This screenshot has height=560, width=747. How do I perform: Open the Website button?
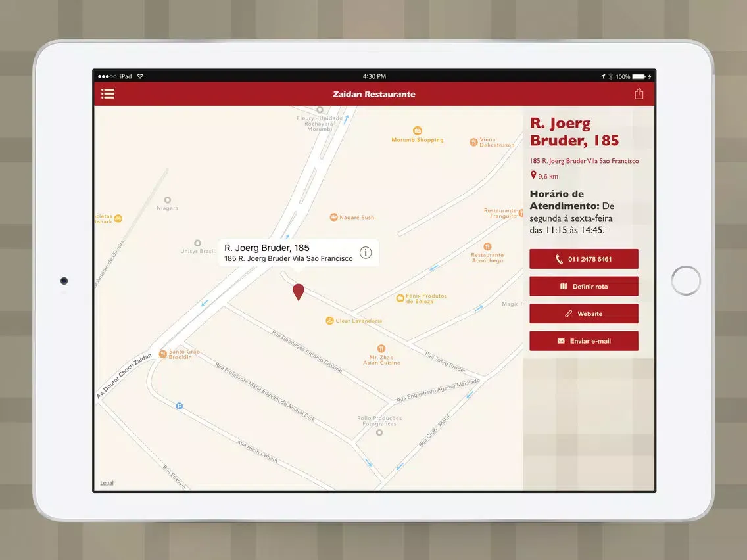(x=584, y=314)
